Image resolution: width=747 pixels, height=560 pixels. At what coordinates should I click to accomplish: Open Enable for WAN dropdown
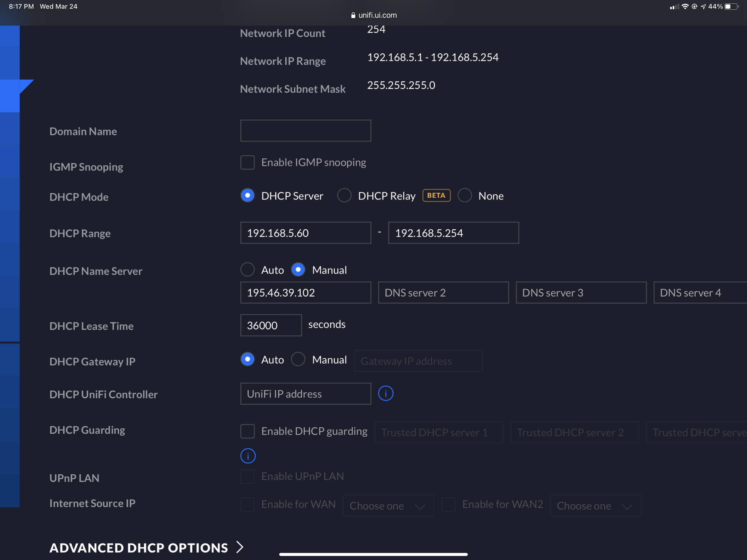[x=388, y=506]
